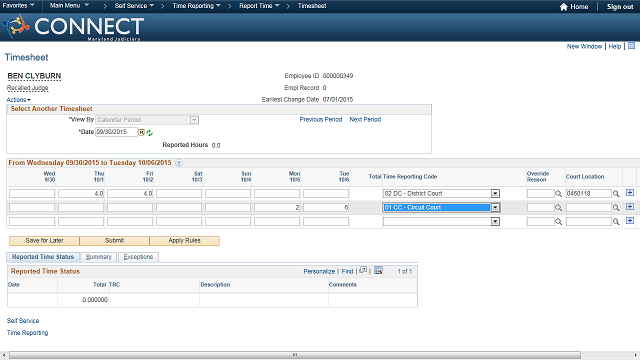Screen dimensions: 640x360
Task: Add a row after the blank third row
Action: coord(630,221)
